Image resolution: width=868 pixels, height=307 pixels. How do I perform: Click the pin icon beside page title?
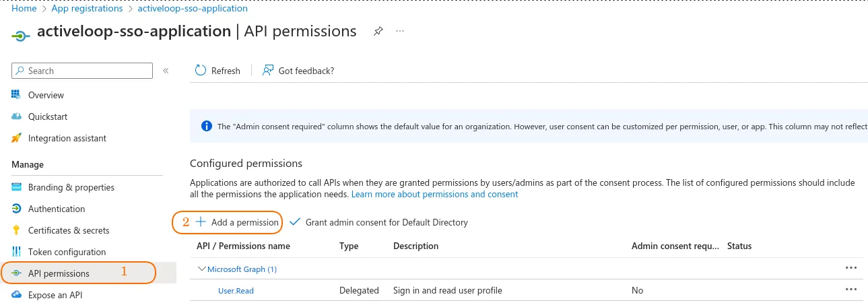378,32
